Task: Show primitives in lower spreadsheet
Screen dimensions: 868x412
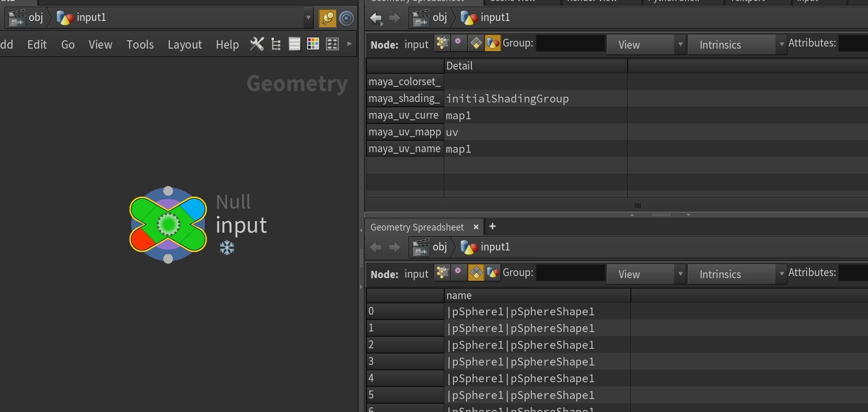Action: click(476, 272)
